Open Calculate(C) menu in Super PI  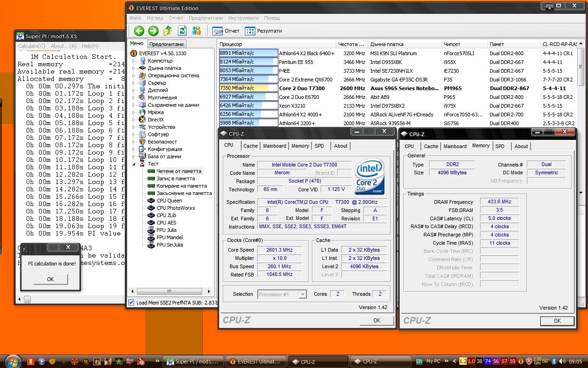pyautogui.click(x=31, y=46)
